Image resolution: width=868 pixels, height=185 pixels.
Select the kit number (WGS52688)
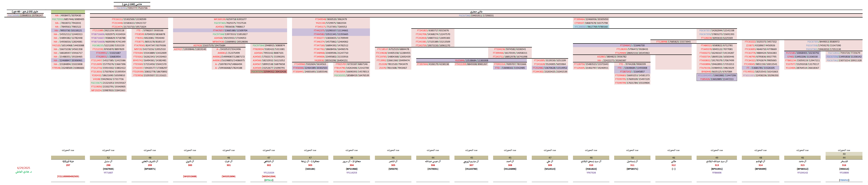190,176
